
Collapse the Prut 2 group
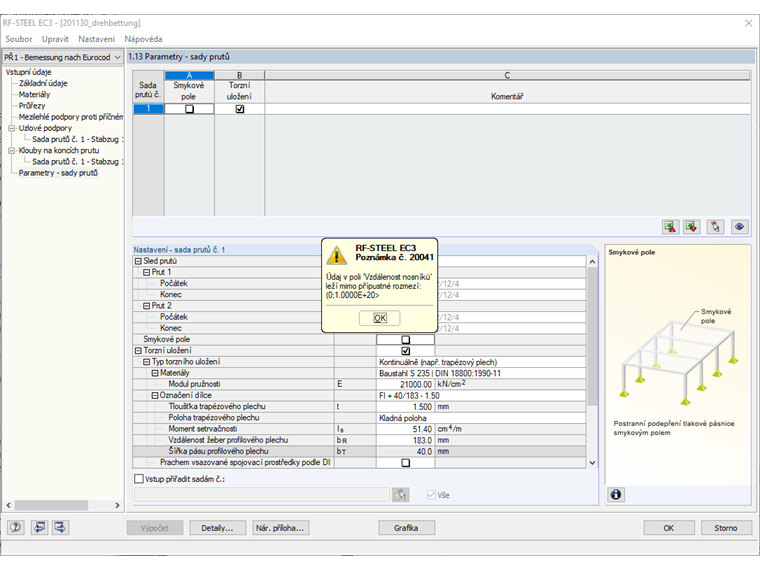pos(146,306)
